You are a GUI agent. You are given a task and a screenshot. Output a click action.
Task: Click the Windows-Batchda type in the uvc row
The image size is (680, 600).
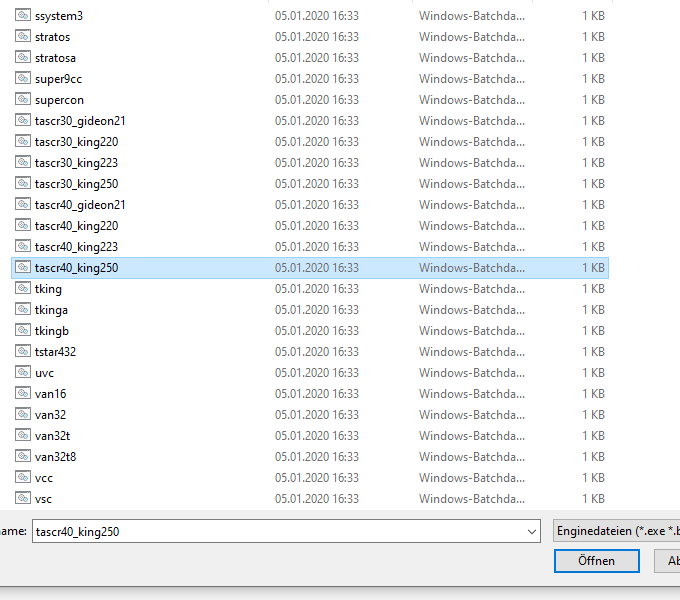[x=472, y=373]
